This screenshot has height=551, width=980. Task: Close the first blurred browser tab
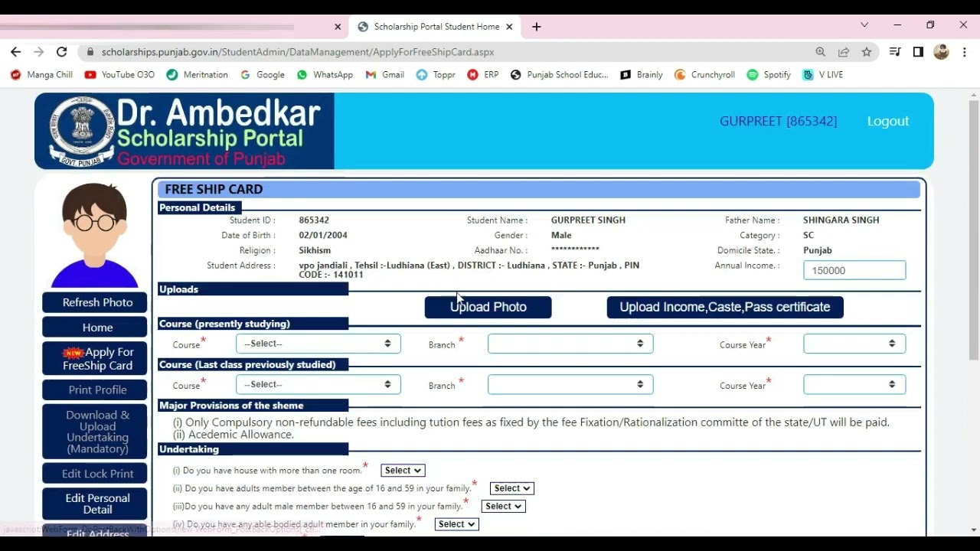[338, 26]
